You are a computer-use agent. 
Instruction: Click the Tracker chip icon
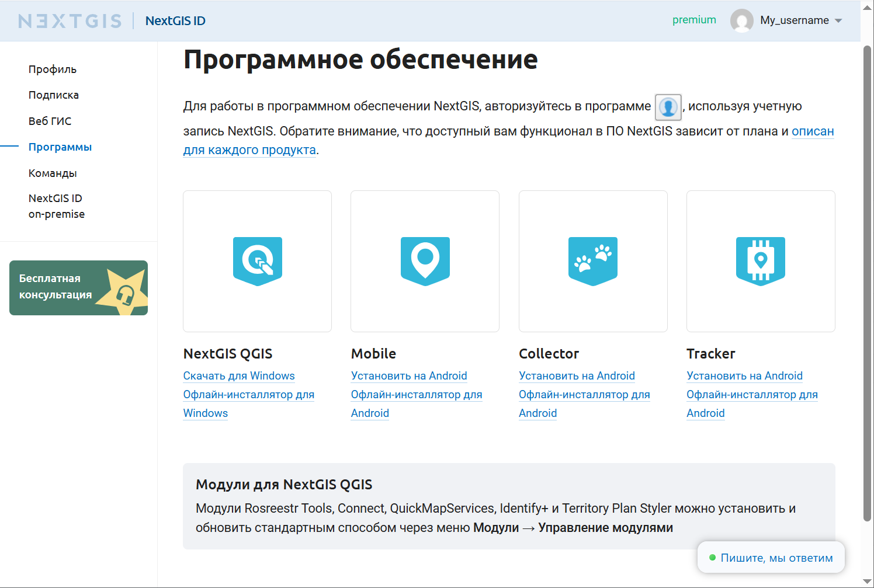pos(761,261)
